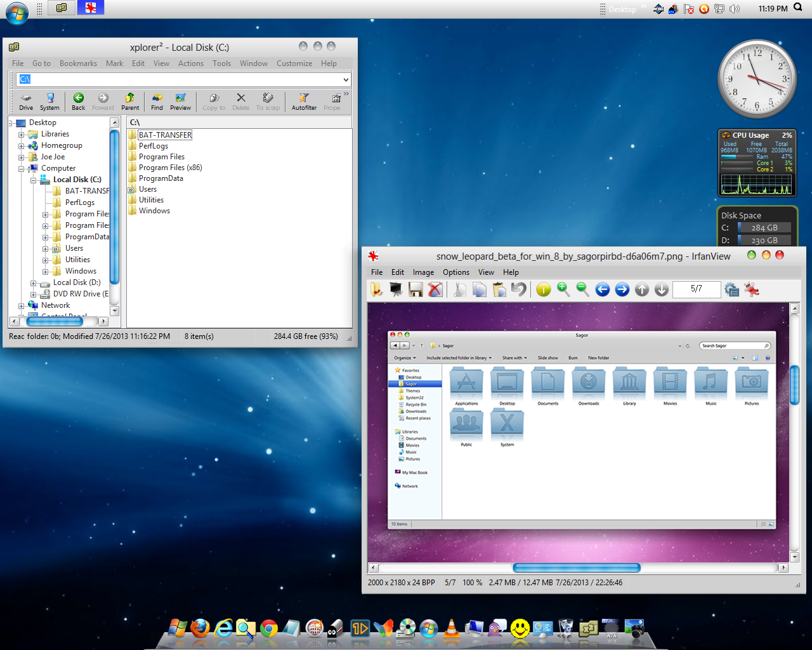Image resolution: width=812 pixels, height=650 pixels.
Task: Open Firefox from the dock
Action: 200,628
